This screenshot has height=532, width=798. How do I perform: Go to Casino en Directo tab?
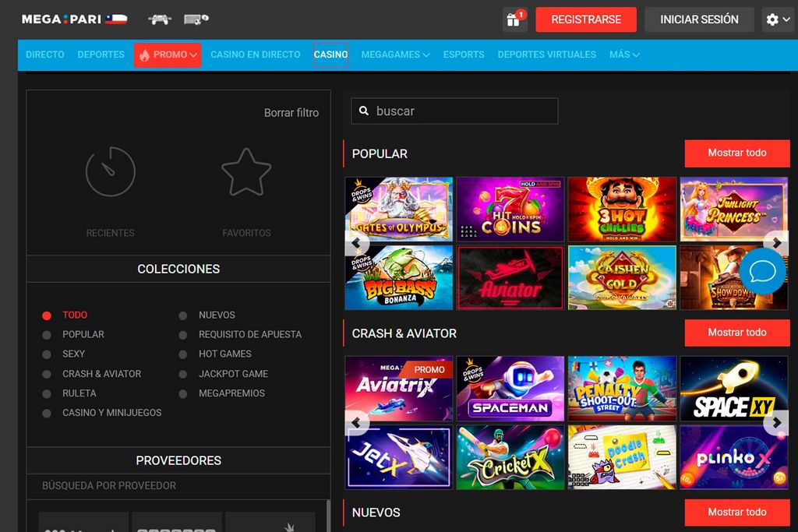[x=255, y=55]
